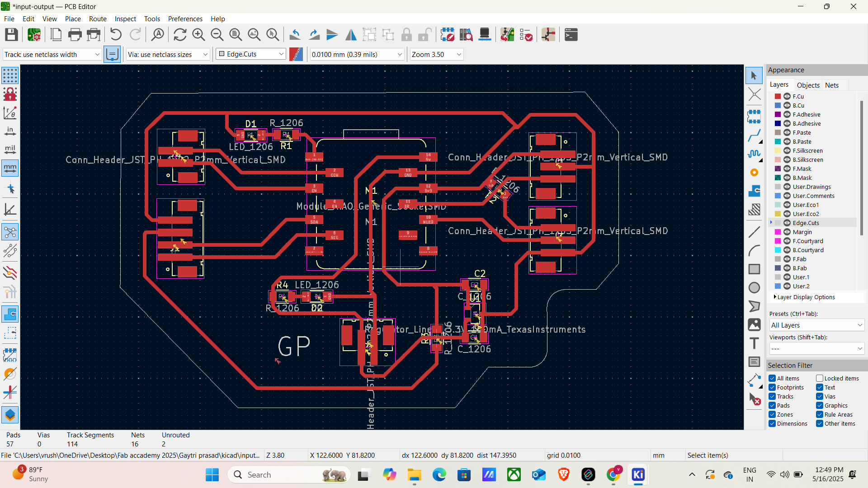Open the Inspect menu

[x=125, y=19]
